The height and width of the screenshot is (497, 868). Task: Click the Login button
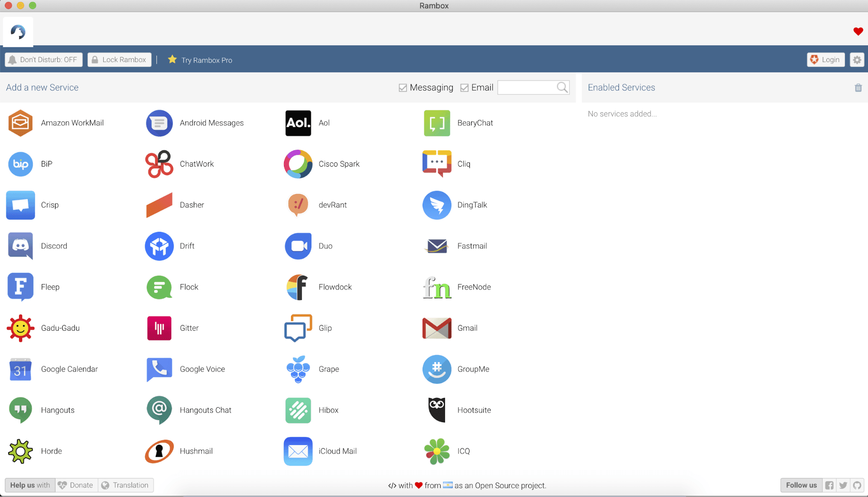click(x=825, y=60)
